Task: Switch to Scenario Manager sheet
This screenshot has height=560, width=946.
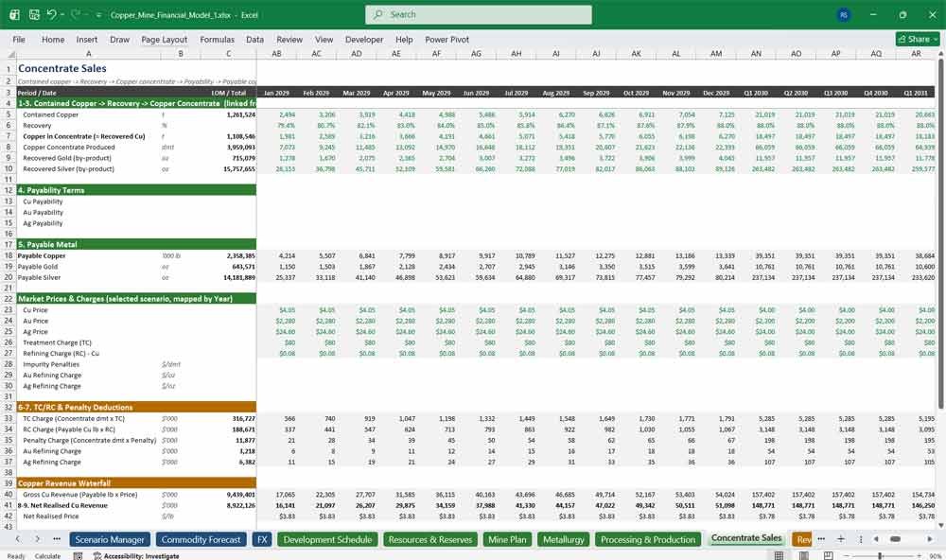Action: (110, 539)
